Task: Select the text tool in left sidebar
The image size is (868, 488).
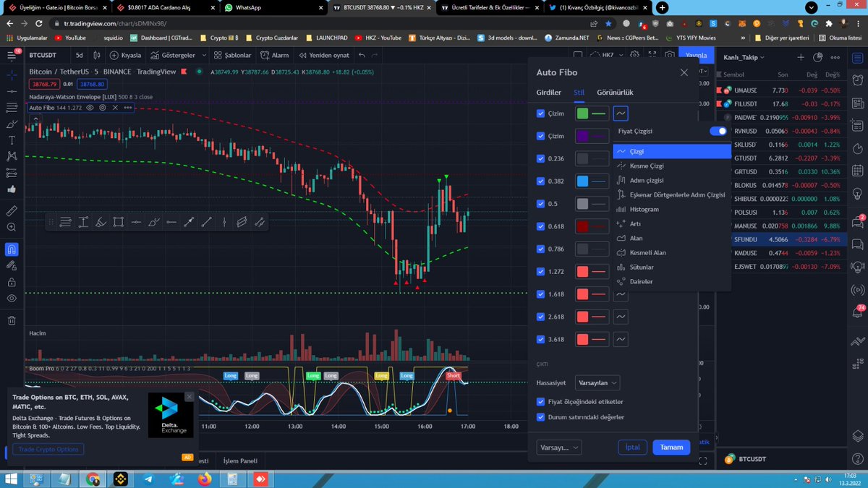Action: (x=12, y=140)
